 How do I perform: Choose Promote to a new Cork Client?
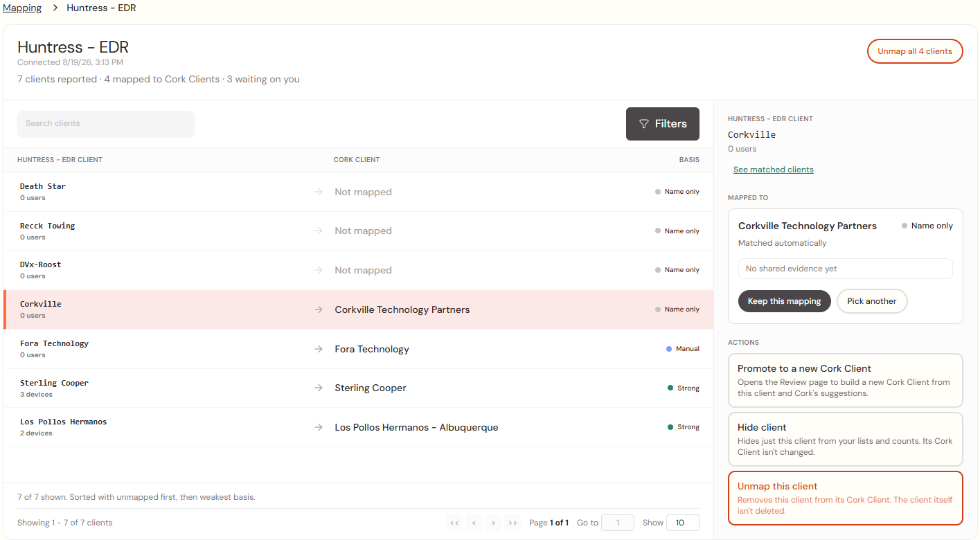point(846,380)
